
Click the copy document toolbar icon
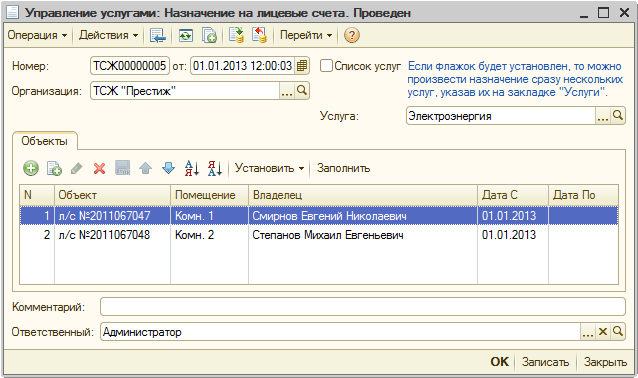[x=210, y=35]
